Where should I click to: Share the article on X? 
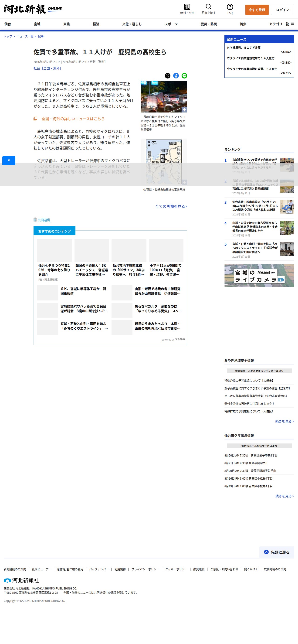pyautogui.click(x=168, y=75)
